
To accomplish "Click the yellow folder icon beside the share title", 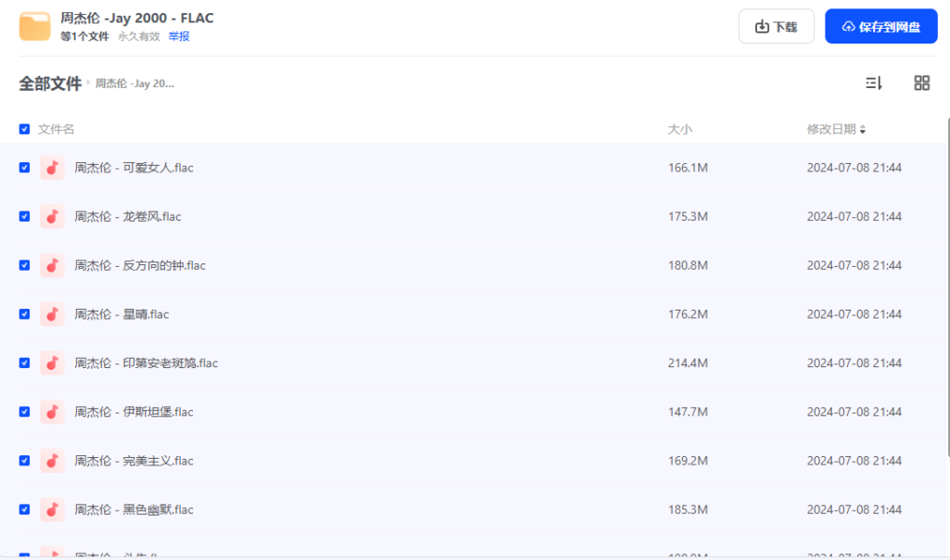I will point(34,26).
